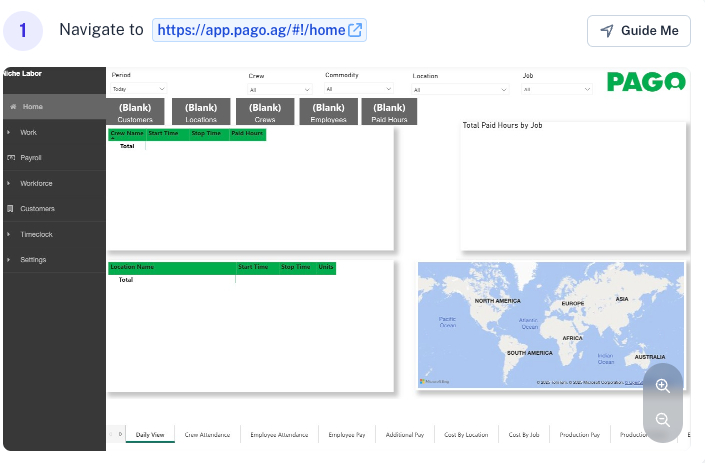Image resolution: width=705 pixels, height=463 pixels.
Task: Click the zoom out magnifier icon
Action: point(662,420)
